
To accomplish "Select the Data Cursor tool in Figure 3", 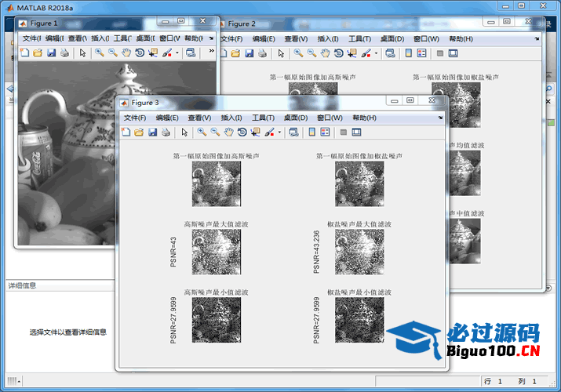I will coord(255,132).
